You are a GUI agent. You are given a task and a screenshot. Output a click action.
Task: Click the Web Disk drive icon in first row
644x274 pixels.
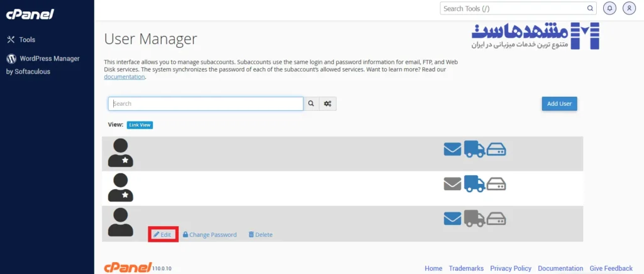497,149
